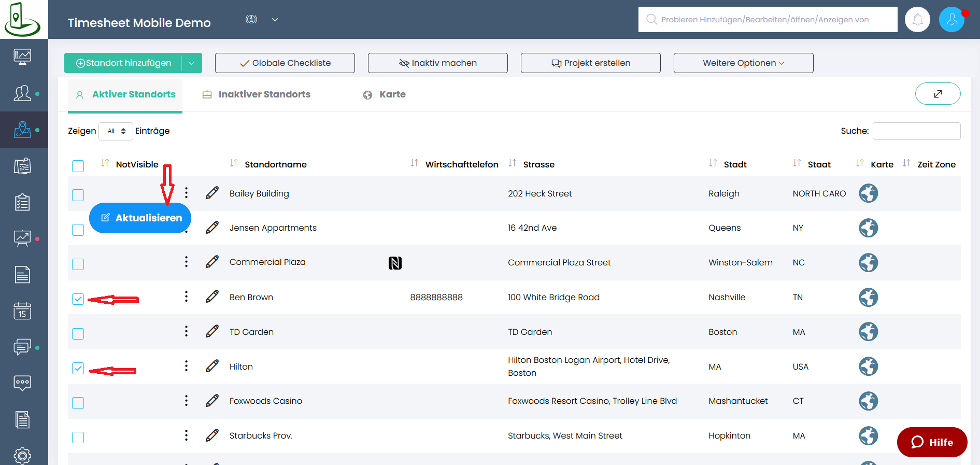This screenshot has width=980, height=465.
Task: Open the user profile avatar icon
Action: pos(951,20)
